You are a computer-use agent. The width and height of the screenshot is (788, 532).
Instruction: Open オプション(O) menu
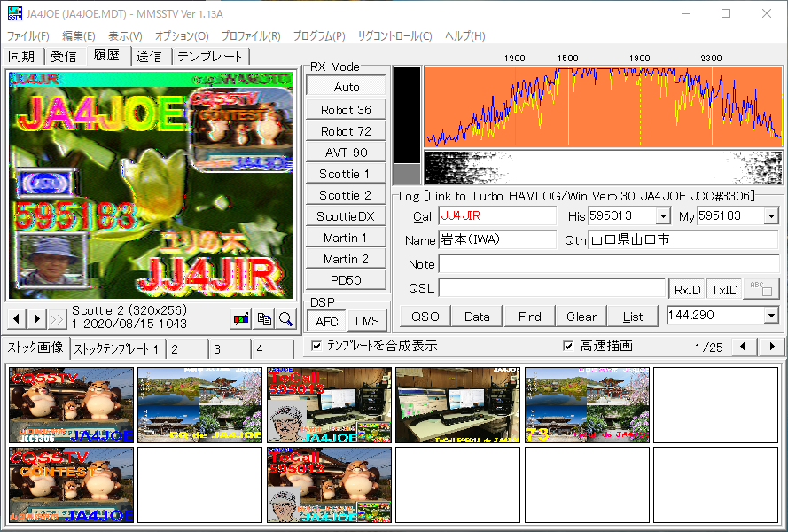[182, 35]
